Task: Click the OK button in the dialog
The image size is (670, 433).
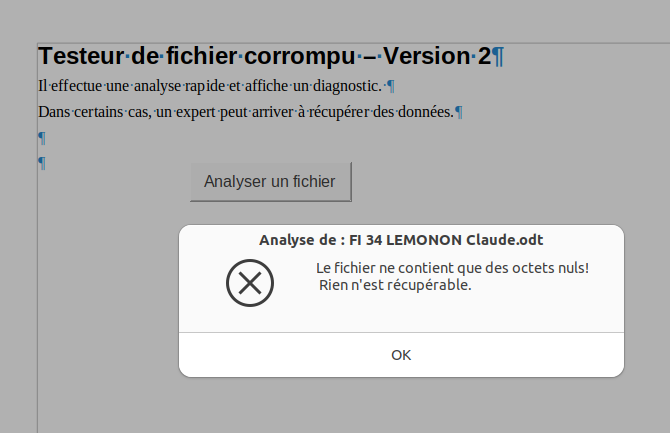Action: (401, 355)
